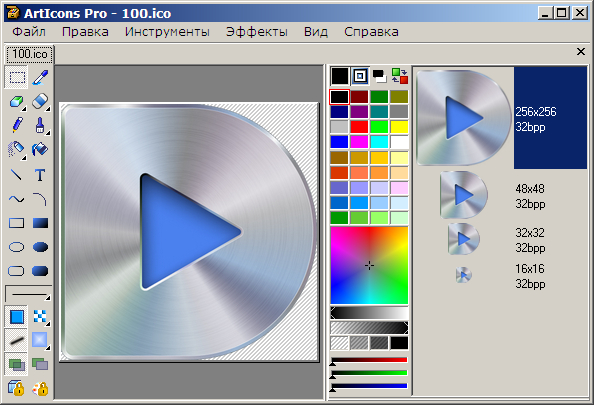
Task: Choose the pencil drawing tool
Action: coord(16,125)
